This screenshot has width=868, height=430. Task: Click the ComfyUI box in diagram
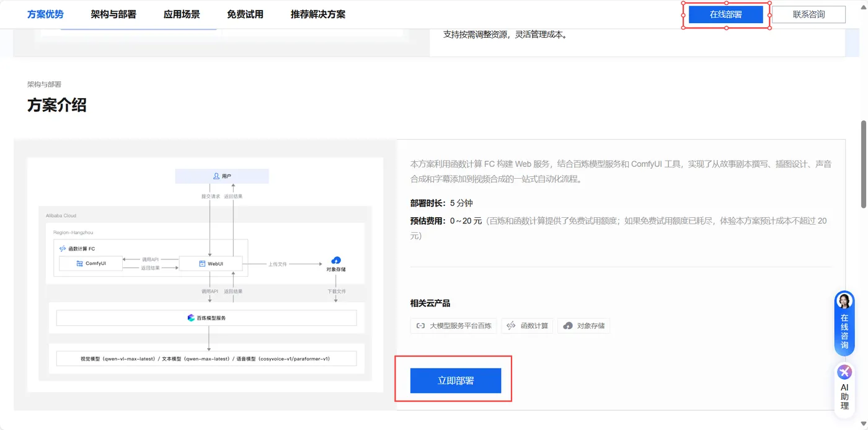point(91,264)
